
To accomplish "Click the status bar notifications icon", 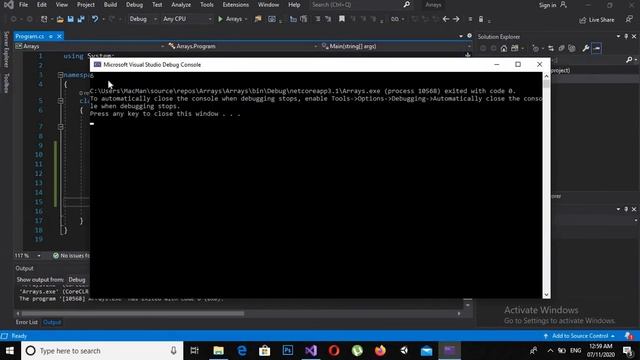I will click(x=629, y=336).
